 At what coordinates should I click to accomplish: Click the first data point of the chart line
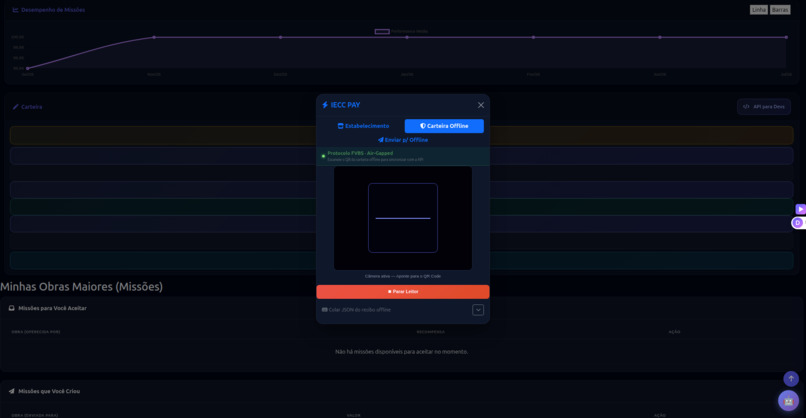[x=28, y=68]
